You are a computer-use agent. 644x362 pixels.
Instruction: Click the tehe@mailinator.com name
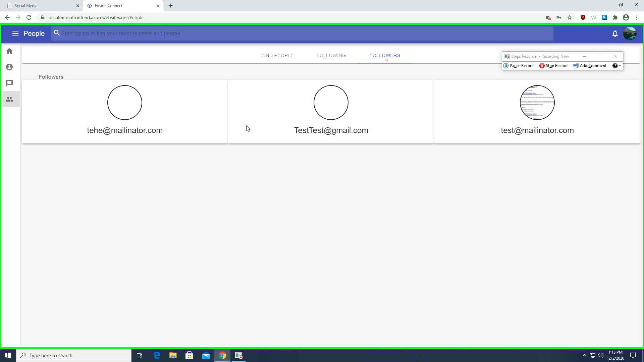(125, 130)
